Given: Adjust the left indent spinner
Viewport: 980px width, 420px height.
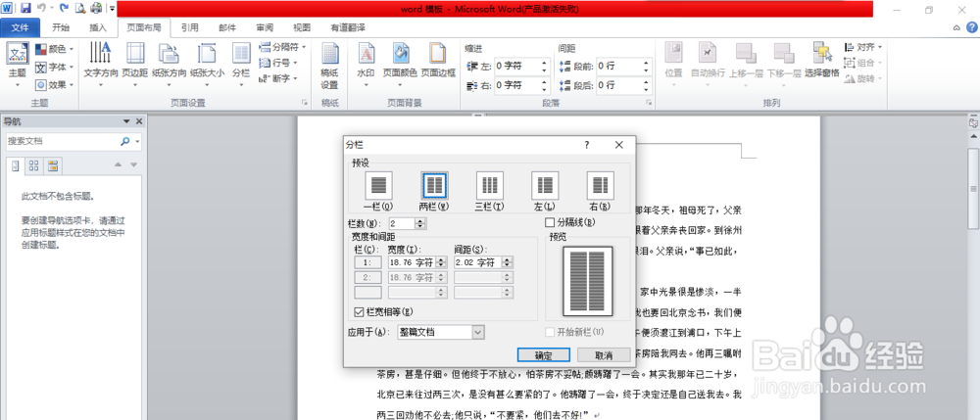Looking at the screenshot, I should pos(544,66).
